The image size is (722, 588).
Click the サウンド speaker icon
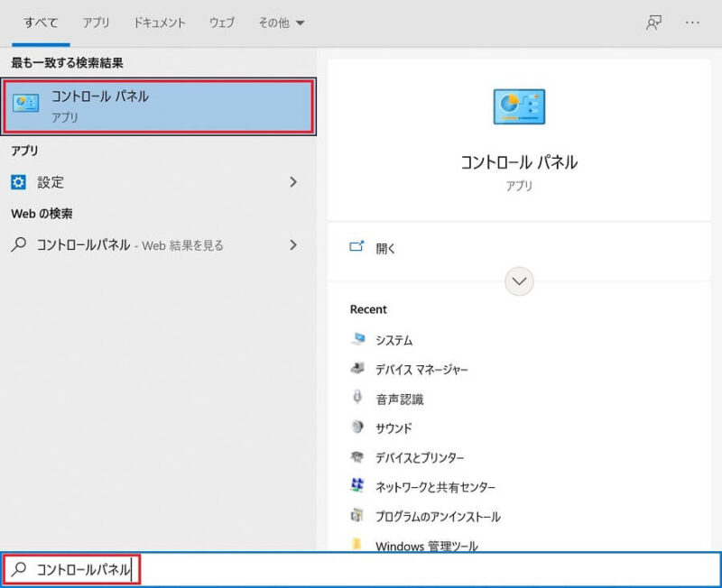point(357,427)
